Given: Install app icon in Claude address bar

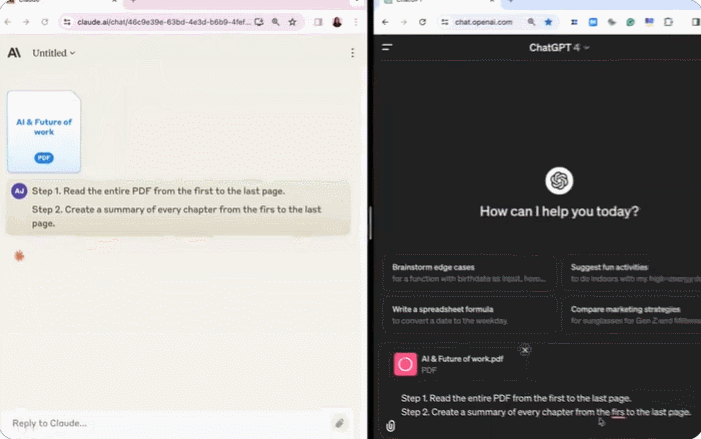Looking at the screenshot, I should 259,22.
